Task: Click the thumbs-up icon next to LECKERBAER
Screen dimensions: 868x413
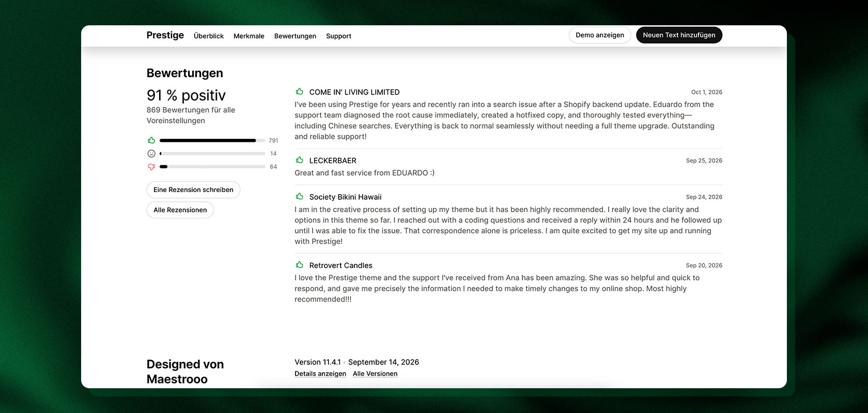Action: click(299, 160)
